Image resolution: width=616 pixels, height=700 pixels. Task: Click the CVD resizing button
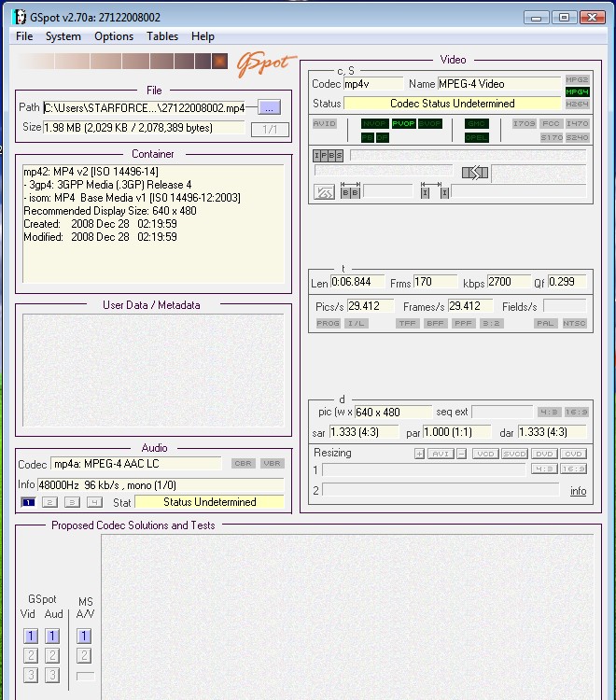(x=574, y=454)
